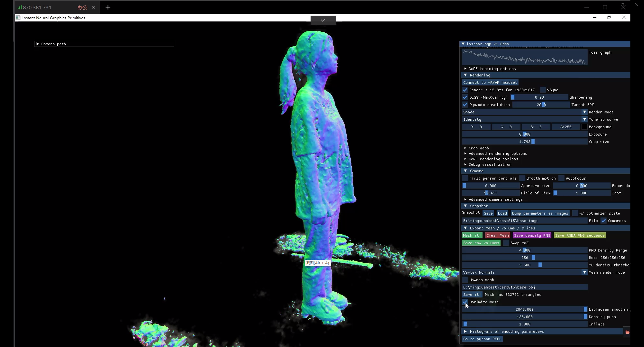Enable Autofocus checkbox
644x347 pixels.
click(x=561, y=178)
